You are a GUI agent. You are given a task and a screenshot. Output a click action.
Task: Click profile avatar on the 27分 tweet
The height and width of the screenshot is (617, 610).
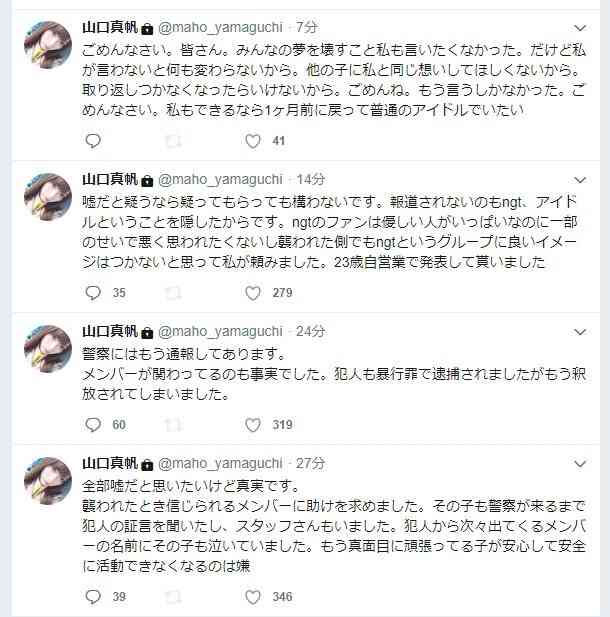click(x=48, y=480)
